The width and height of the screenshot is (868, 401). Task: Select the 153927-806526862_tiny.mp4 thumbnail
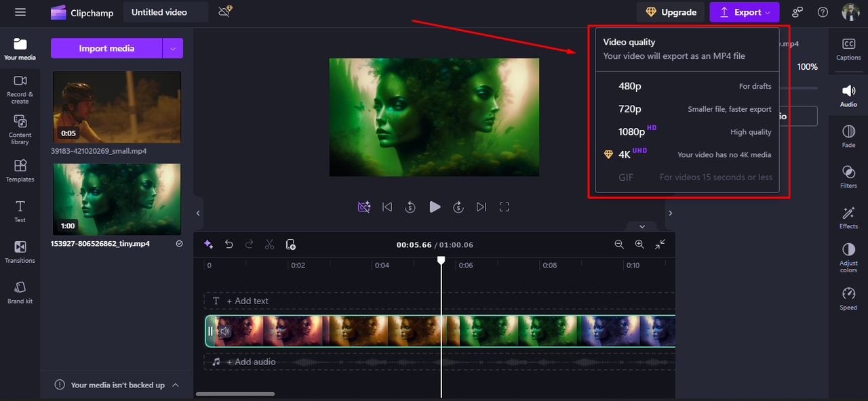[117, 199]
